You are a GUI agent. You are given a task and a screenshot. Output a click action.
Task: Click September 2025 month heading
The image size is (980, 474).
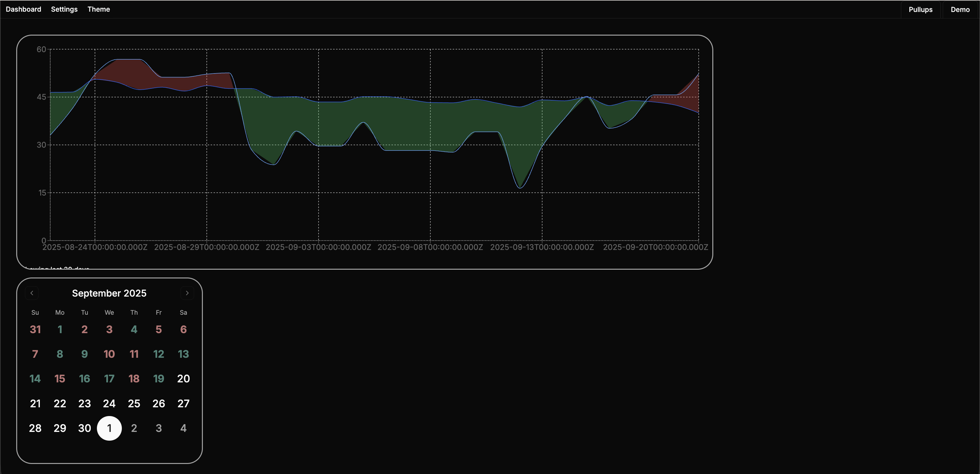coord(109,293)
